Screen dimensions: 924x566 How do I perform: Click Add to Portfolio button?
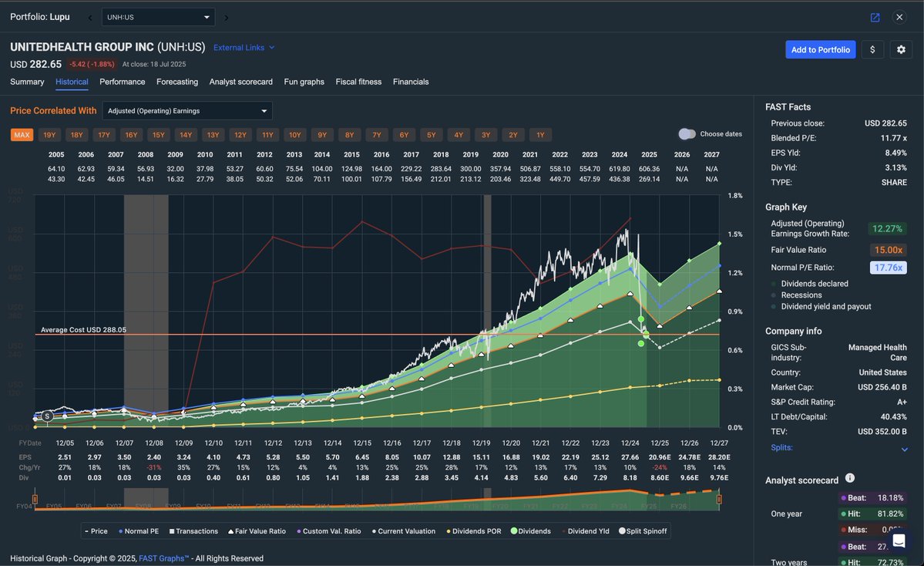(x=820, y=49)
